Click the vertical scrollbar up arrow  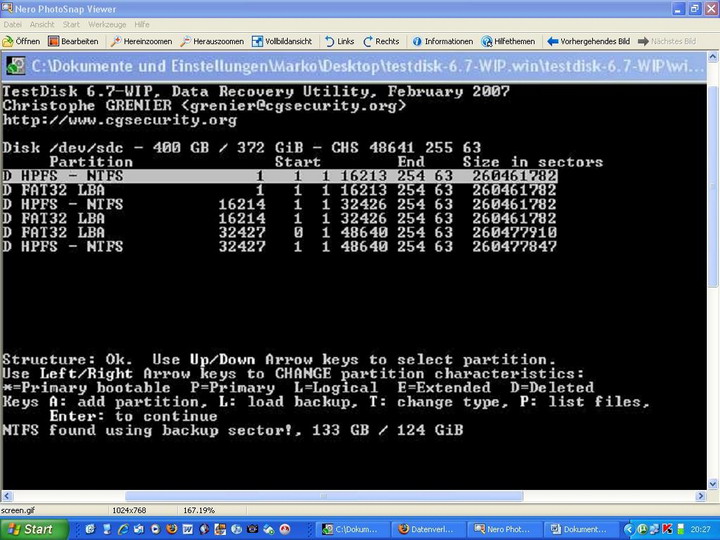click(x=713, y=57)
